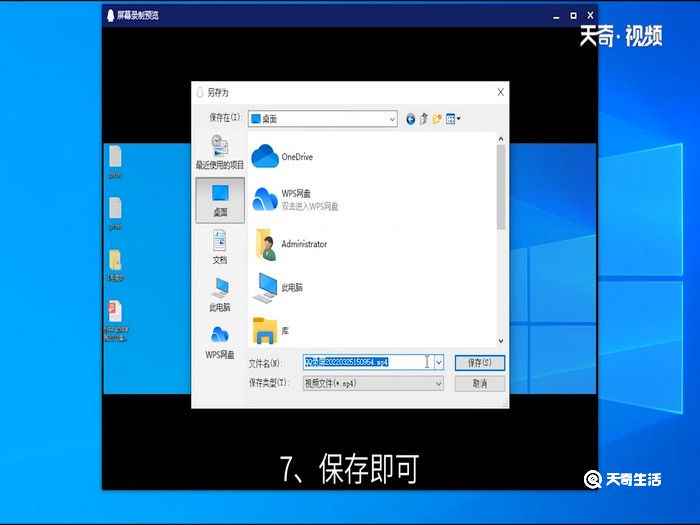Maximize the 屏幕录制预览 preview window
700x525 pixels.
573,16
